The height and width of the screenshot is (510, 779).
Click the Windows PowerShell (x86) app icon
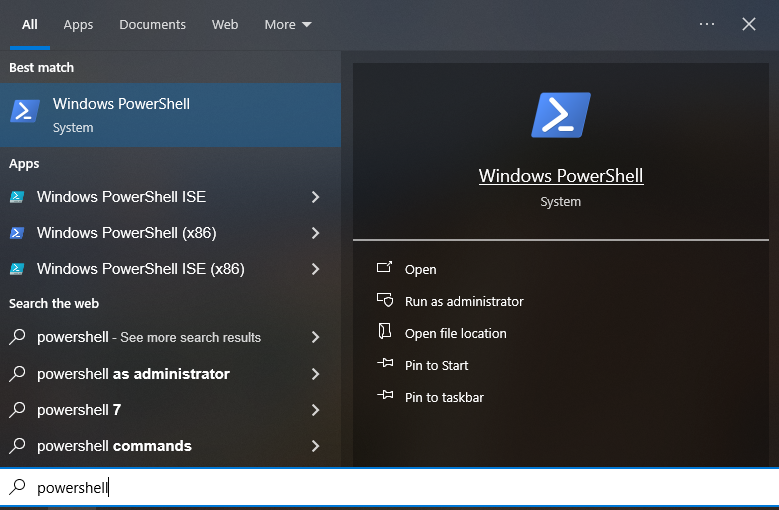click(x=17, y=233)
